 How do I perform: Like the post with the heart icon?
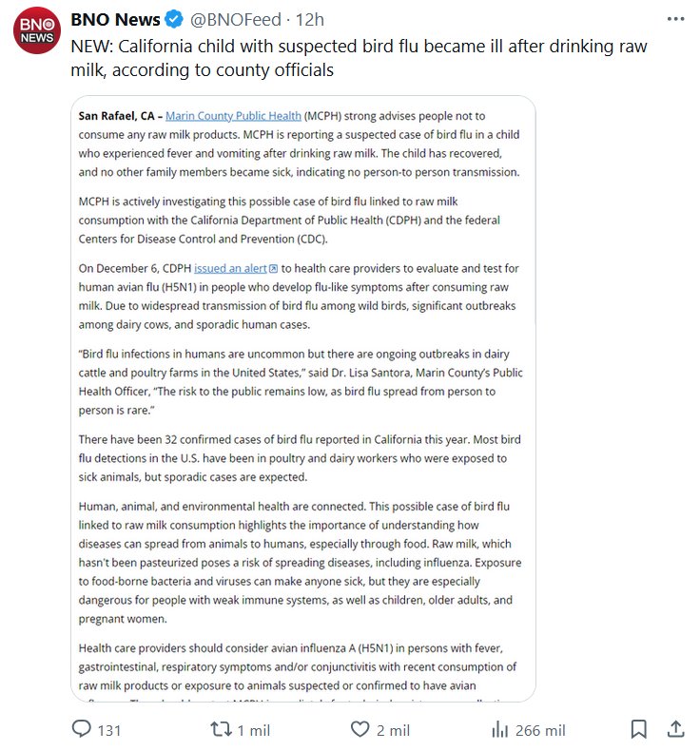click(360, 729)
